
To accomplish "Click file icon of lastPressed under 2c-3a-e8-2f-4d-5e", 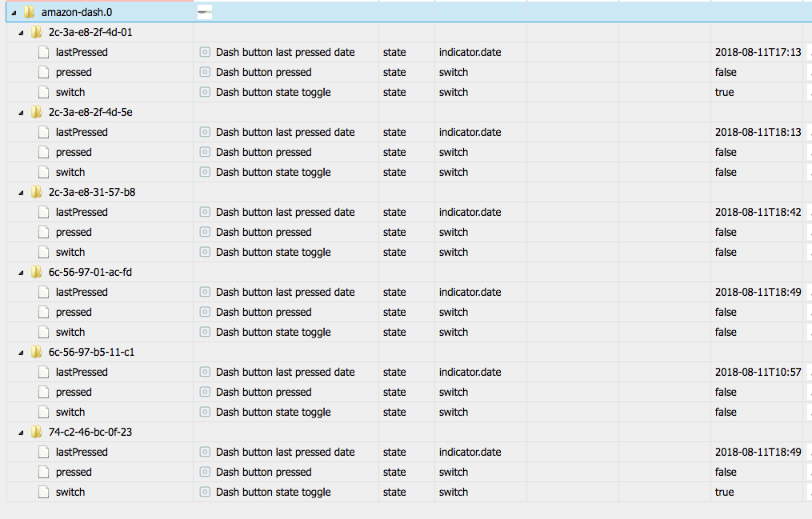I will pyautogui.click(x=43, y=132).
